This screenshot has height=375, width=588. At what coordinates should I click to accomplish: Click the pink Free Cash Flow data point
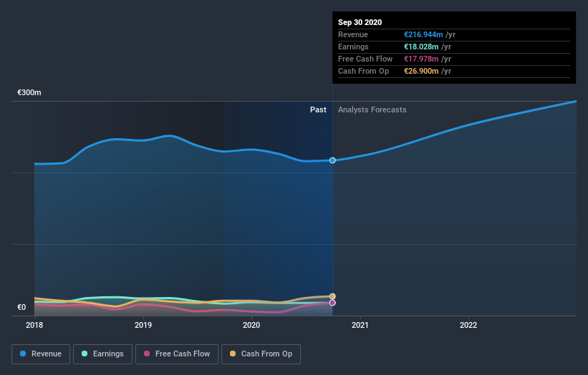point(332,303)
